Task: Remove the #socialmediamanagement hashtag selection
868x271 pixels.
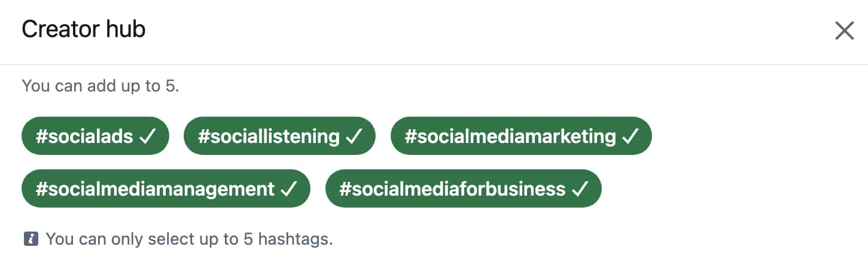Action: tap(166, 189)
